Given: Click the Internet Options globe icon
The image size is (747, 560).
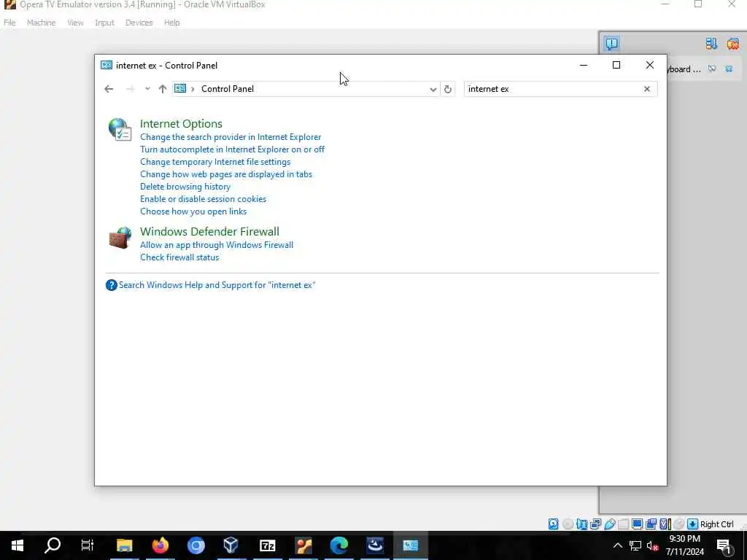Looking at the screenshot, I should tap(120, 129).
